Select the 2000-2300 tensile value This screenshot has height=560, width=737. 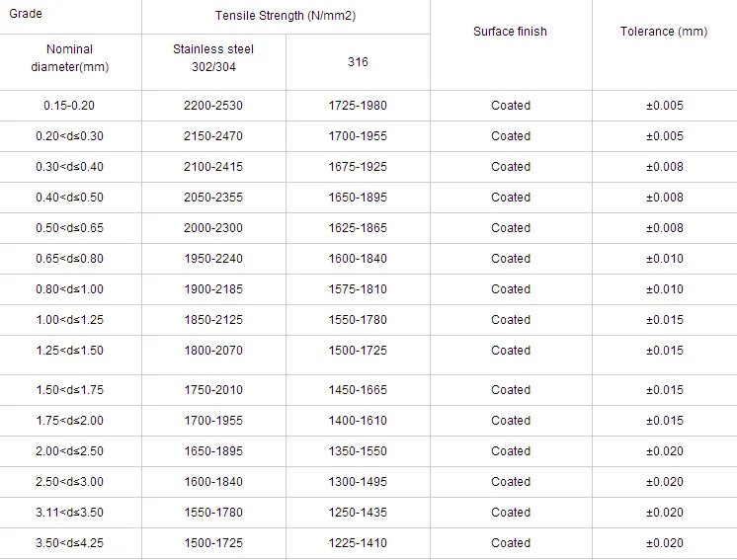click(213, 228)
